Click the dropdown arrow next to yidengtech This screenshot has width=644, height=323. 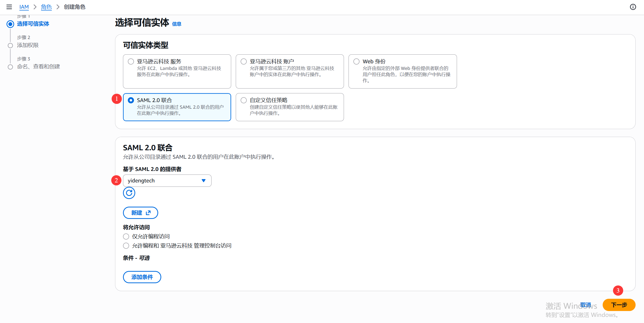coord(203,181)
